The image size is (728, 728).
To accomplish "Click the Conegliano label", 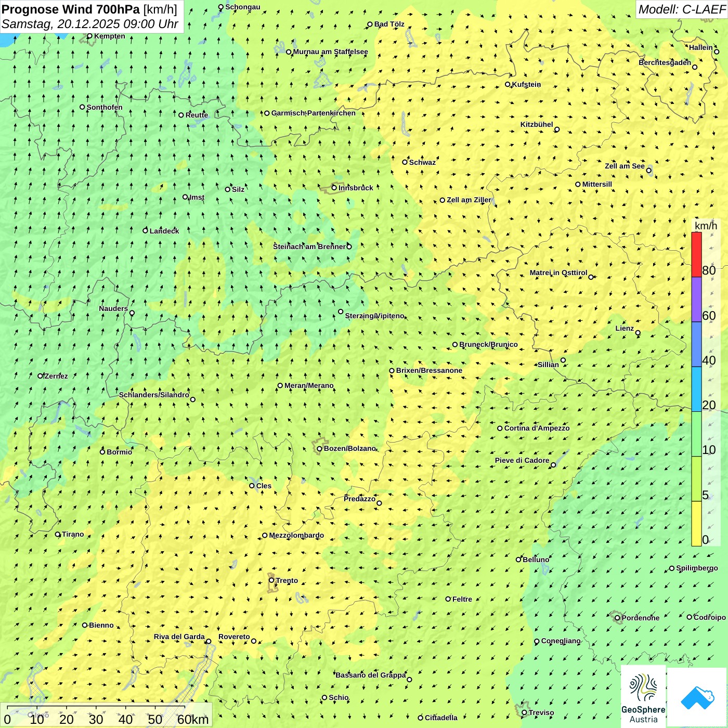I will pyautogui.click(x=561, y=641).
